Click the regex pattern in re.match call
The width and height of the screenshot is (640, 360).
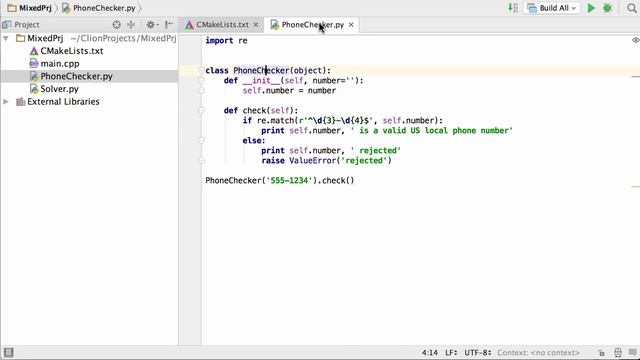click(x=336, y=120)
